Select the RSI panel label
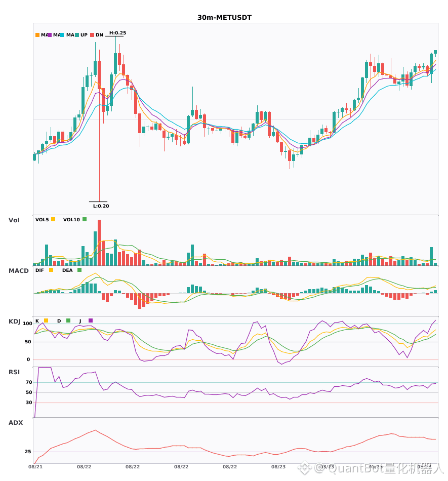 point(14,372)
